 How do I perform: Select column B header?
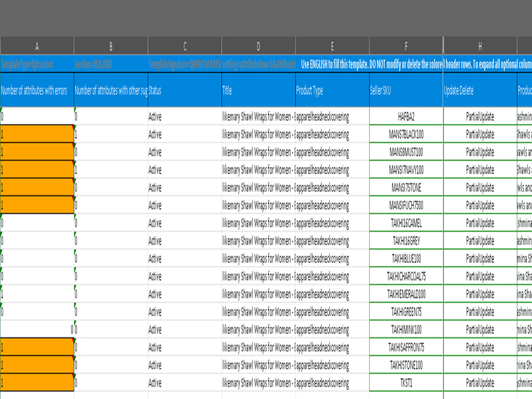(x=111, y=46)
